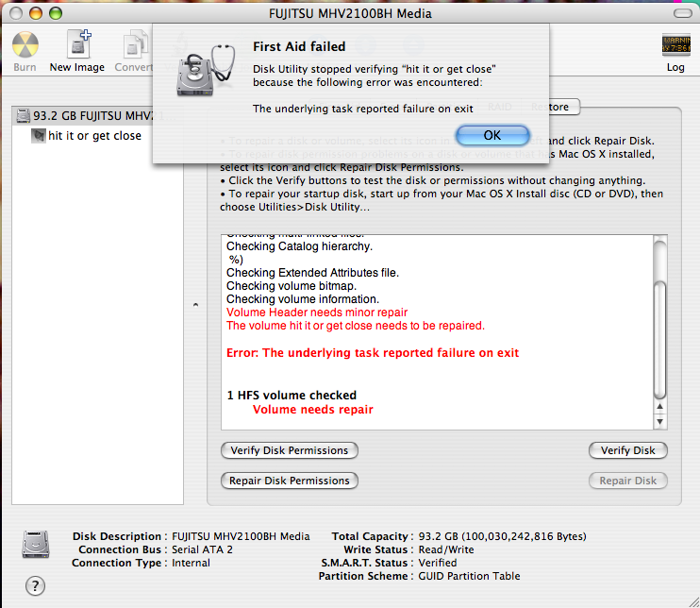Click 'GUID Partition Table' value
The height and width of the screenshot is (608, 700).
(469, 576)
